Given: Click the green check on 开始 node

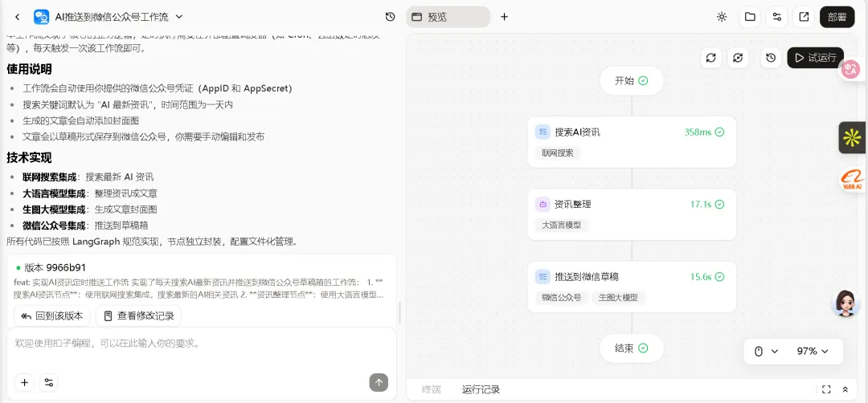Looking at the screenshot, I should tap(643, 81).
